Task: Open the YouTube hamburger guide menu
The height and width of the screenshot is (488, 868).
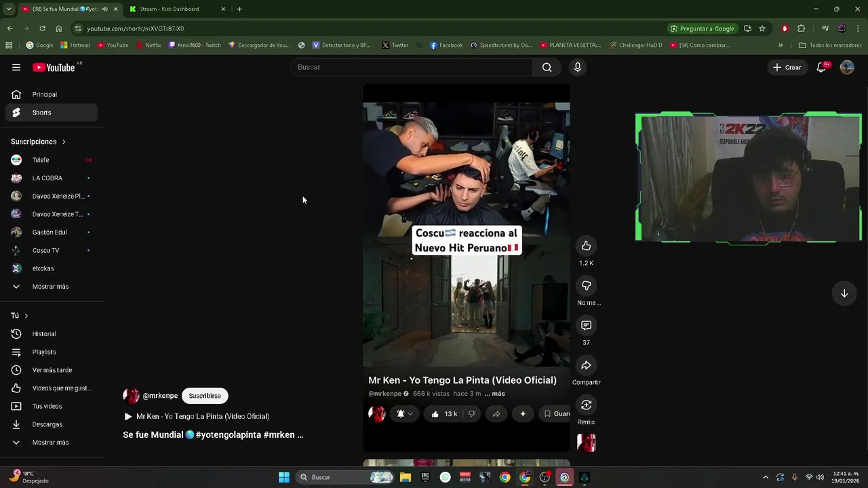Action: [16, 67]
